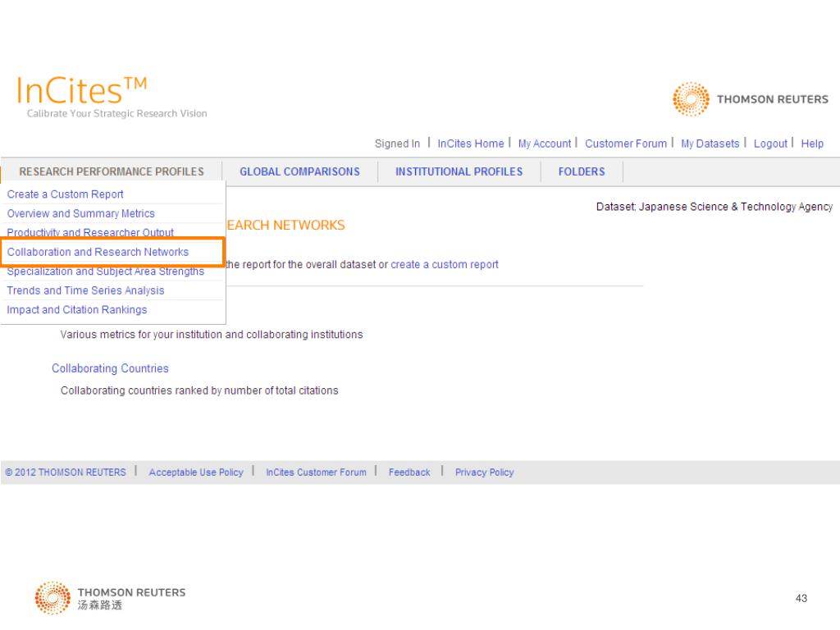The width and height of the screenshot is (840, 630).
Task: Go to InCites Home
Action: (471, 144)
